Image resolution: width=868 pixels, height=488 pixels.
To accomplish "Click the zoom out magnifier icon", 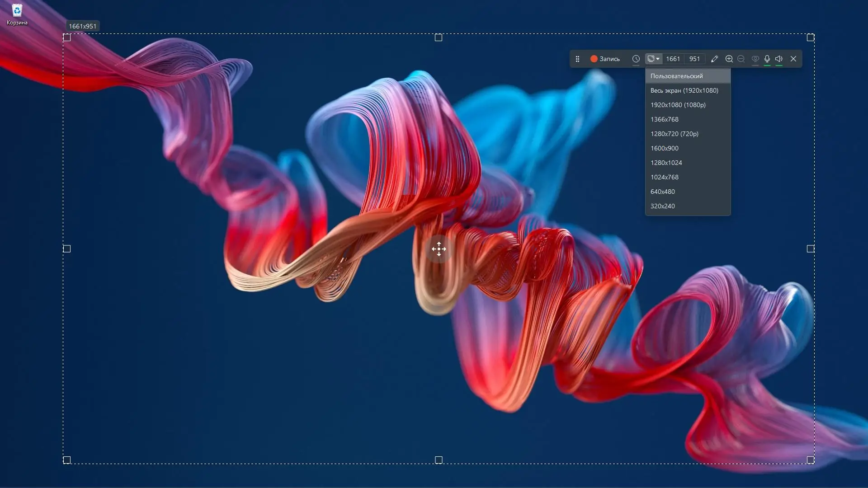I will tap(741, 59).
